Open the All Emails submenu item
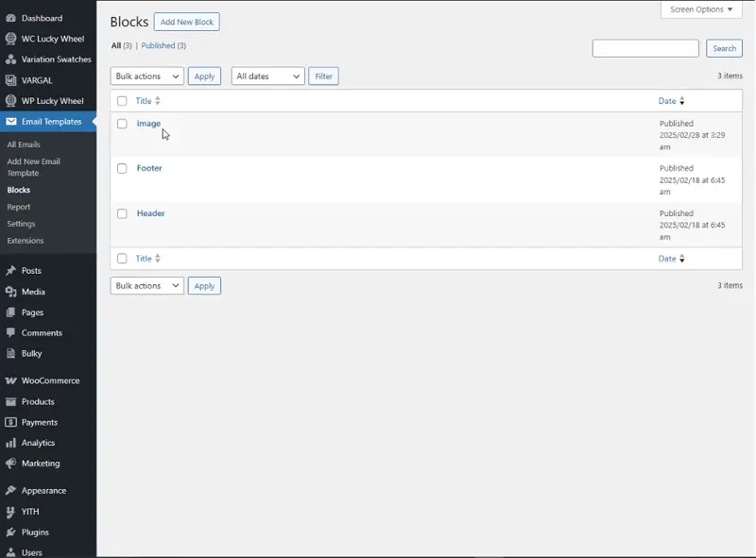Viewport: 756px width, 558px height. [x=24, y=144]
